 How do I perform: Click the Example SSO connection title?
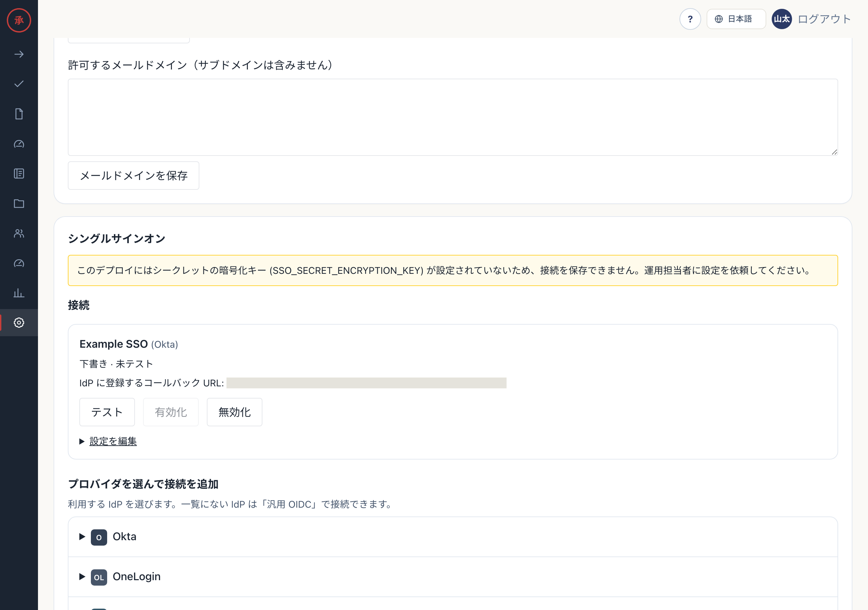tap(113, 344)
